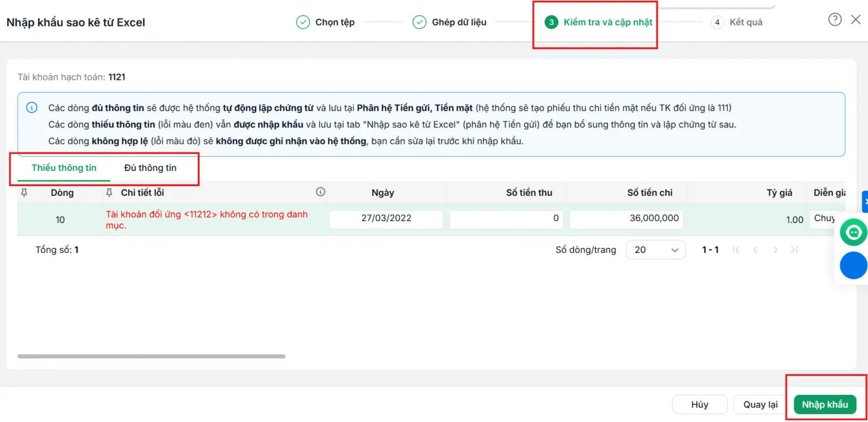This screenshot has height=422, width=868.
Task: Open the help question mark icon
Action: [835, 20]
